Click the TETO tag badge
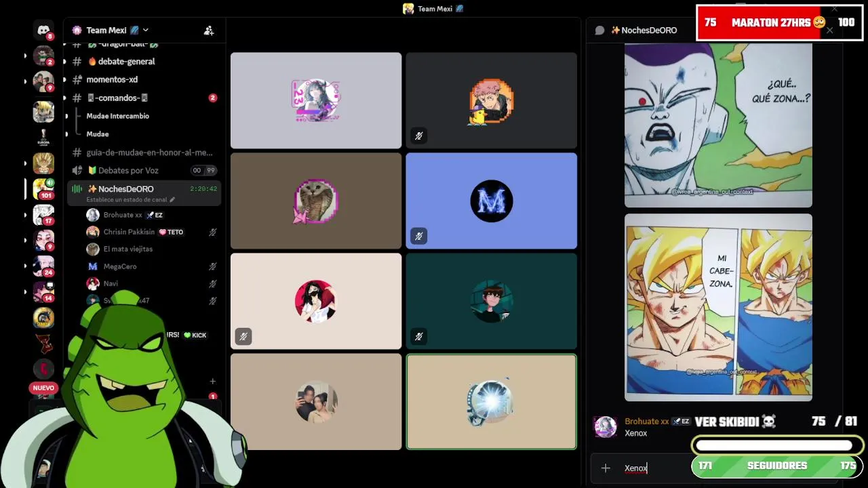Image resolution: width=868 pixels, height=488 pixels. (x=171, y=232)
